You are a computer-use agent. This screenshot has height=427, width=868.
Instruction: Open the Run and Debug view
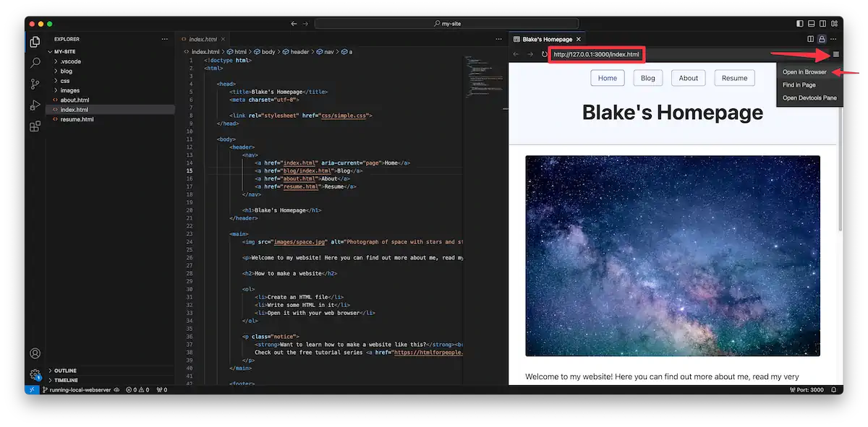(x=34, y=105)
